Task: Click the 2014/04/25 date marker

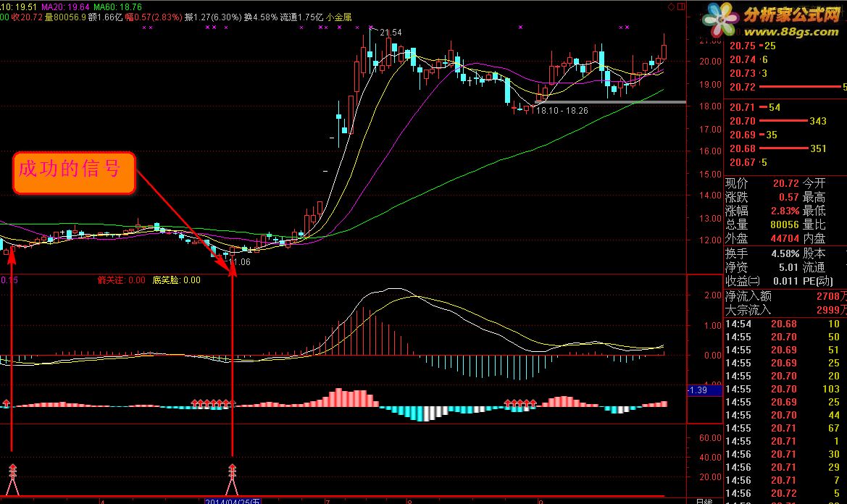Action: (x=233, y=501)
